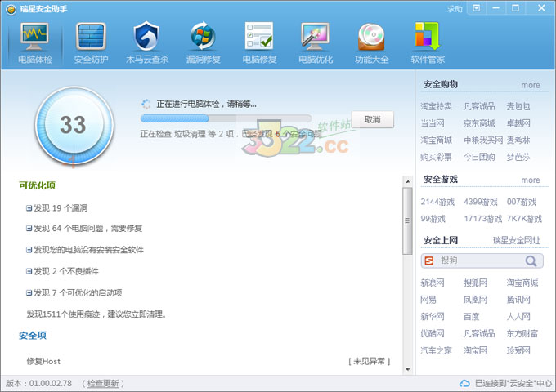Viewport: 556px width, 392px height.
Task: Open 汽车之家 link
Action: 436,350
